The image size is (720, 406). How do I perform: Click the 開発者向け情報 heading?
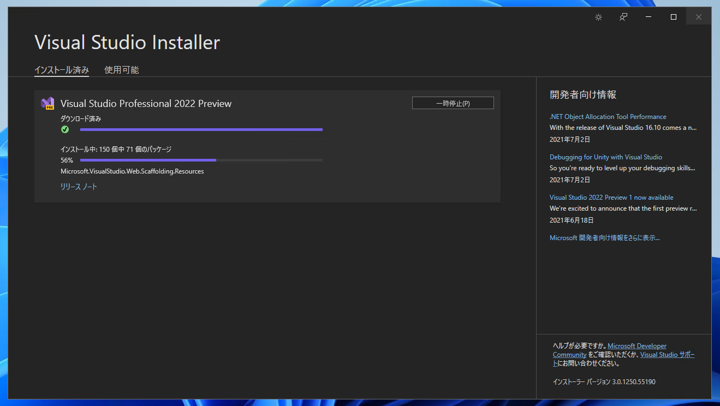583,95
